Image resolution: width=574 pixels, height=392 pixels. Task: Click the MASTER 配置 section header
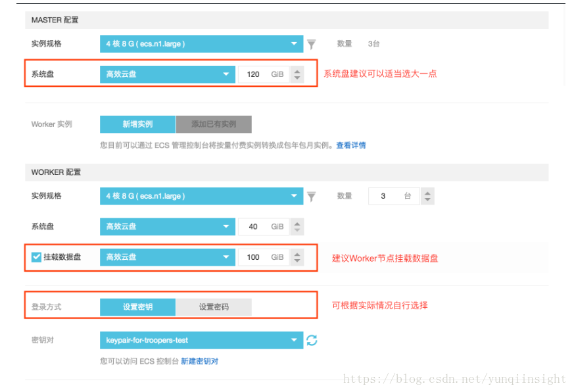[287, 20]
